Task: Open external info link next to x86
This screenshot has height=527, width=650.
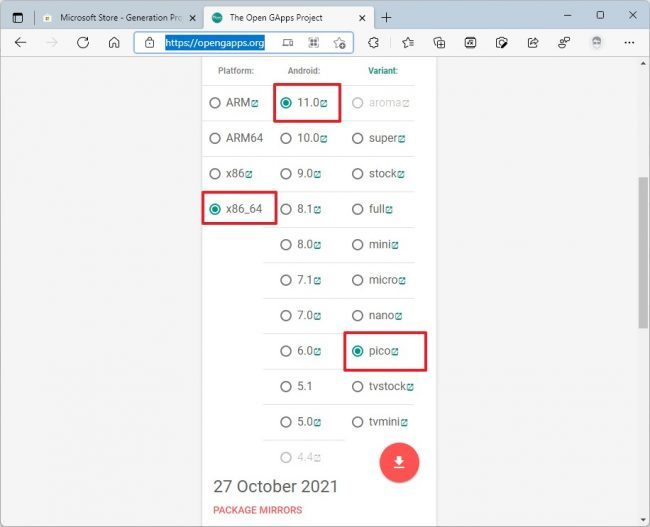Action: [249, 175]
